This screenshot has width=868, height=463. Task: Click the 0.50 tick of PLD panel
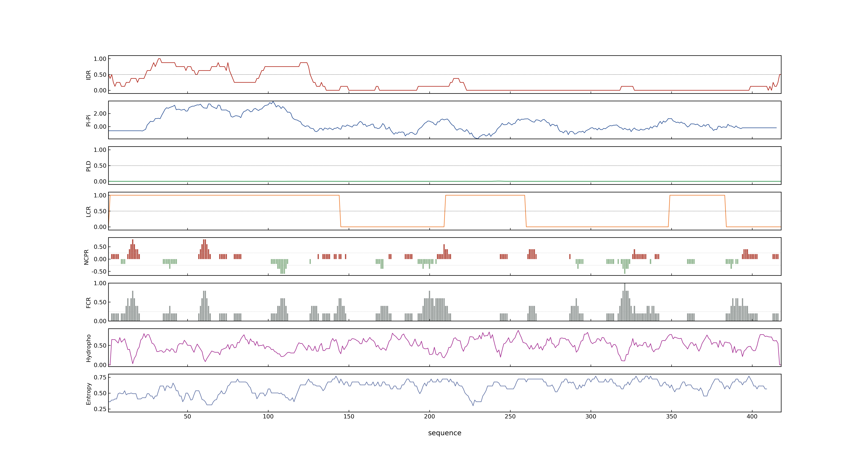100,166
